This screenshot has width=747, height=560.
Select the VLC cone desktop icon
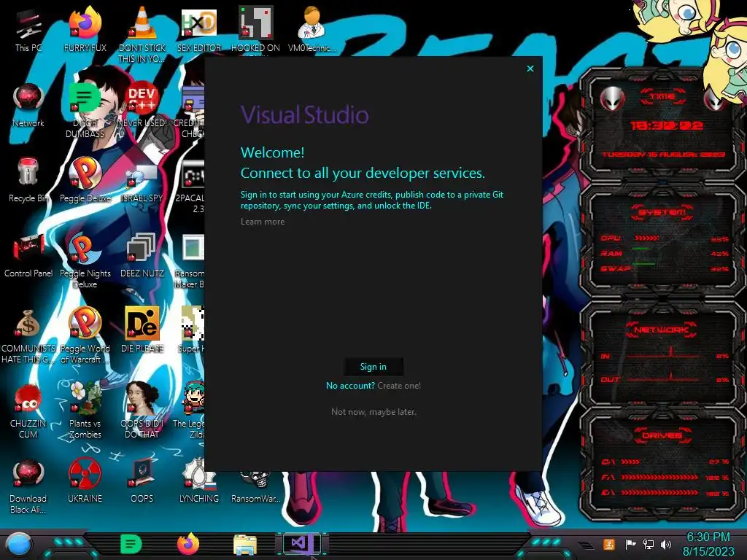142,34
